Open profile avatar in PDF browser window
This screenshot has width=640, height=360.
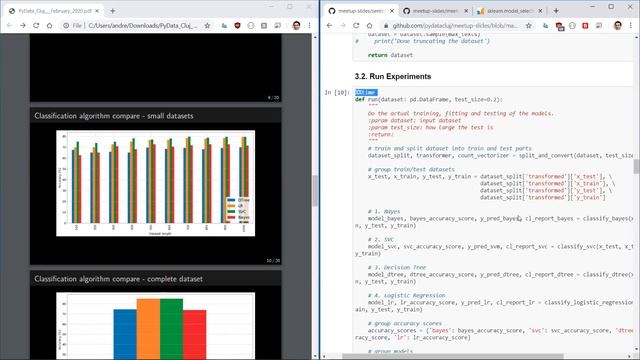tap(296, 26)
